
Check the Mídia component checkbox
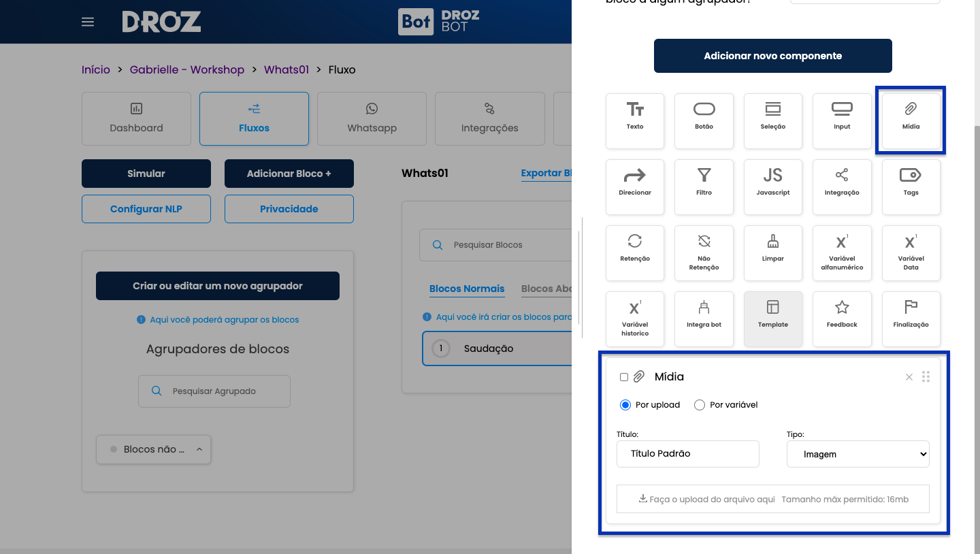pos(624,377)
